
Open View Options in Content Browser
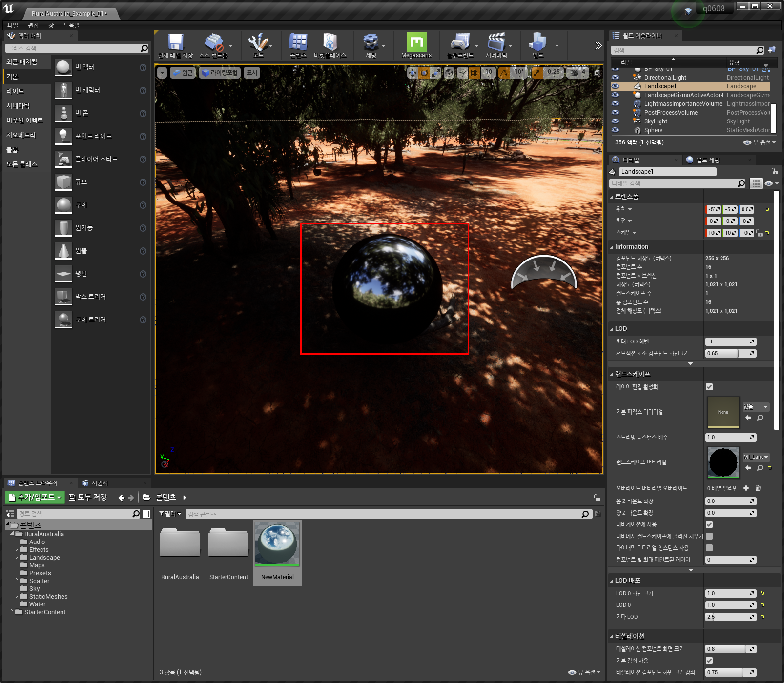584,672
